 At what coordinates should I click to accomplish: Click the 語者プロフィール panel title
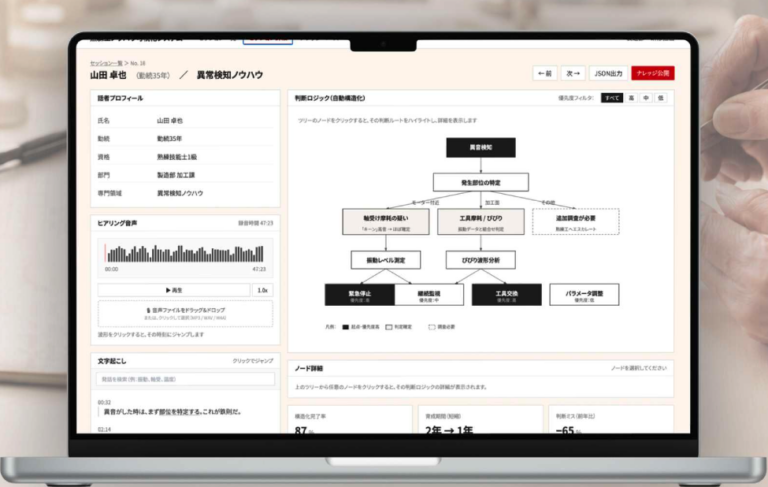120,98
